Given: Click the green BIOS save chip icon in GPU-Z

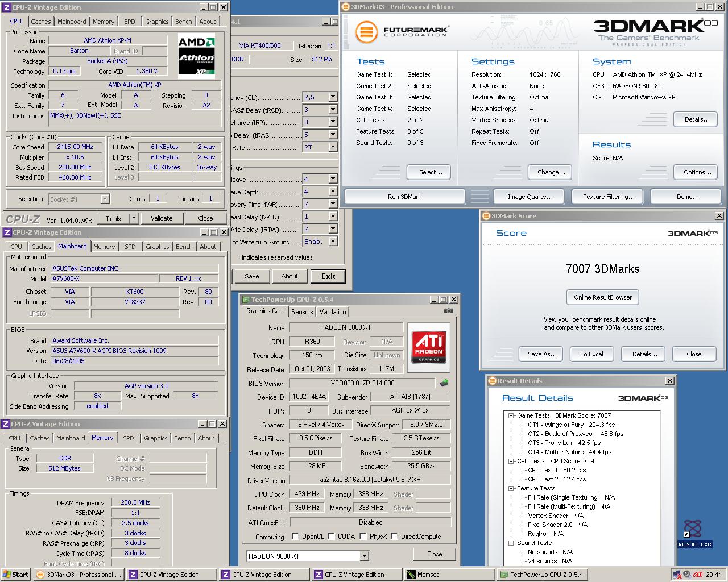Looking at the screenshot, I should click(444, 383).
